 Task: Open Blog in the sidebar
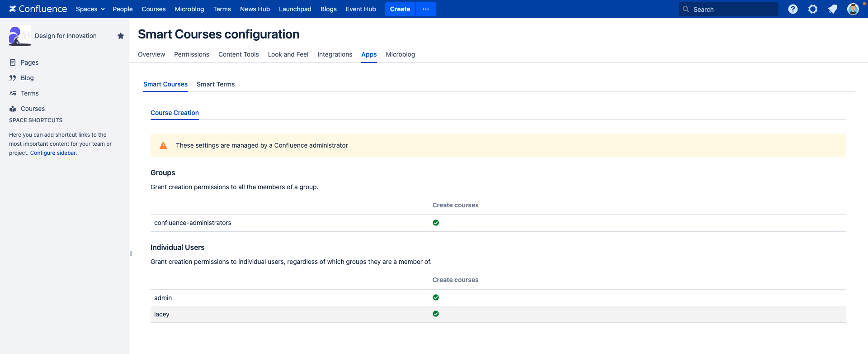coord(27,78)
